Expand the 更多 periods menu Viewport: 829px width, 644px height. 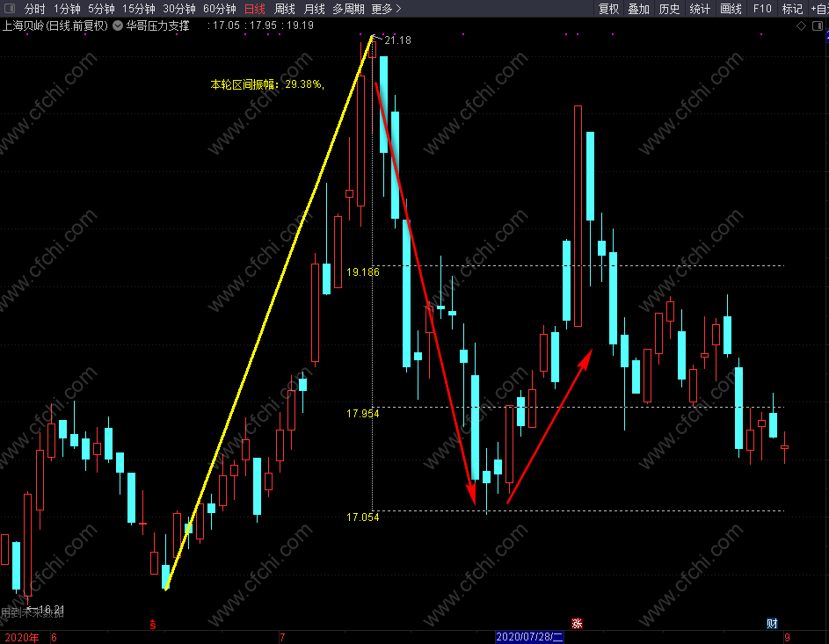tap(386, 9)
